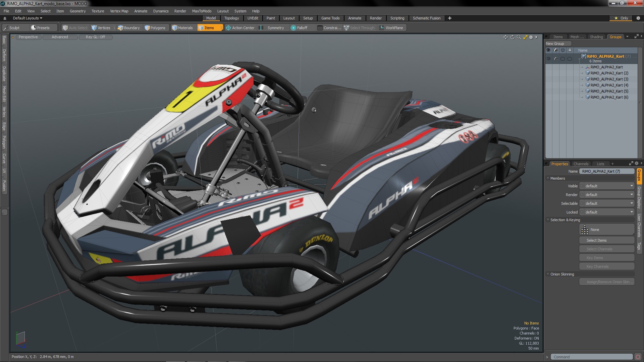
Task: Toggle the group's locked checkbox
Action: coord(570,59)
